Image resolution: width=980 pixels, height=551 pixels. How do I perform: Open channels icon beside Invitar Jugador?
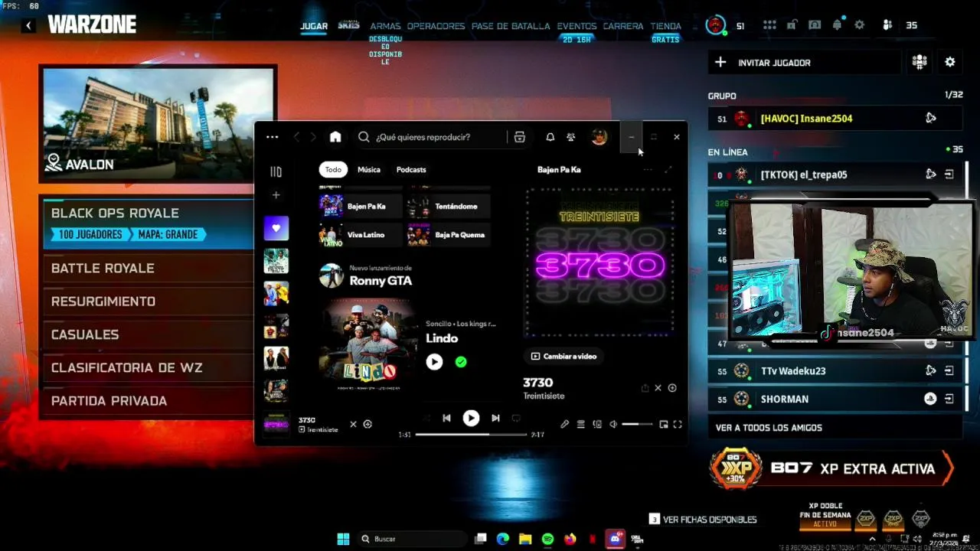pyautogui.click(x=920, y=62)
